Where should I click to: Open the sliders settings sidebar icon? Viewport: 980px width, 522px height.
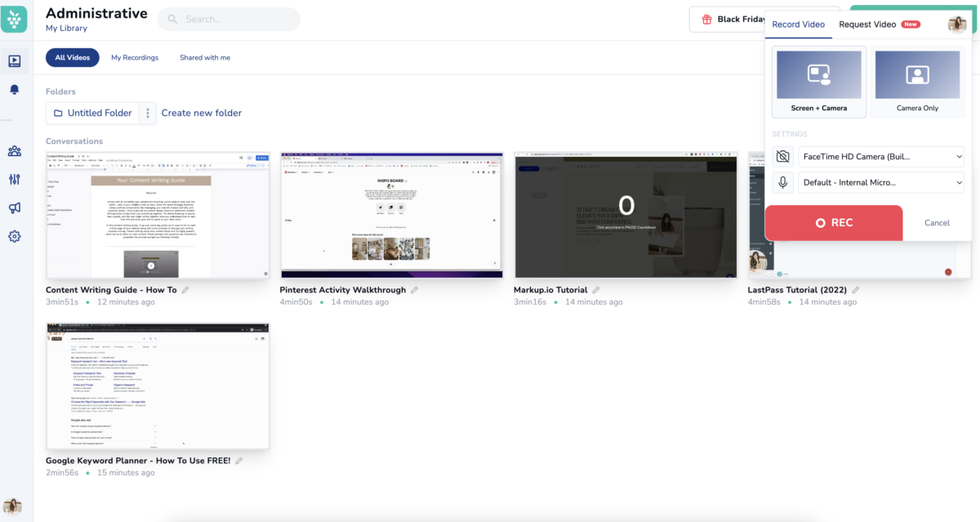tap(15, 180)
